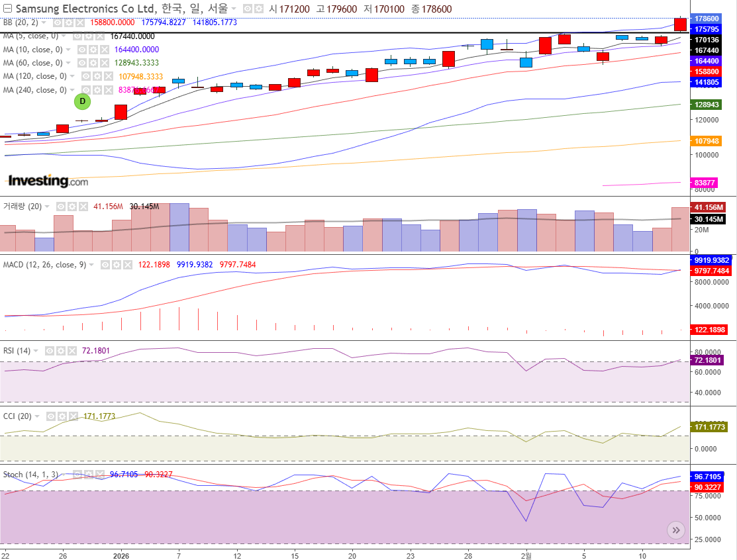Hide the RSI (14) indicator
The height and width of the screenshot is (560, 737).
[50, 350]
